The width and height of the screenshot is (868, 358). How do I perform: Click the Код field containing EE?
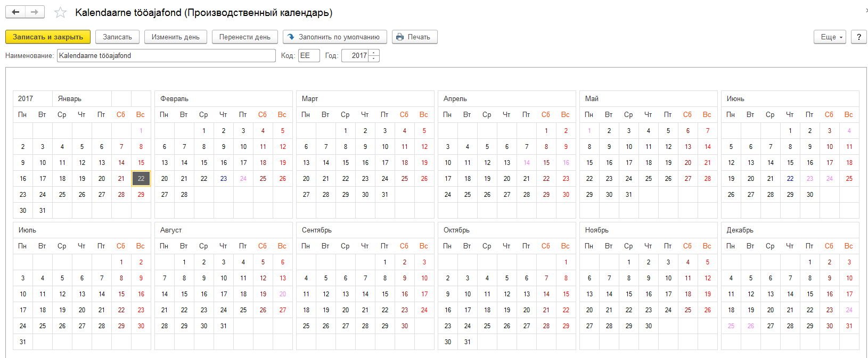[308, 56]
